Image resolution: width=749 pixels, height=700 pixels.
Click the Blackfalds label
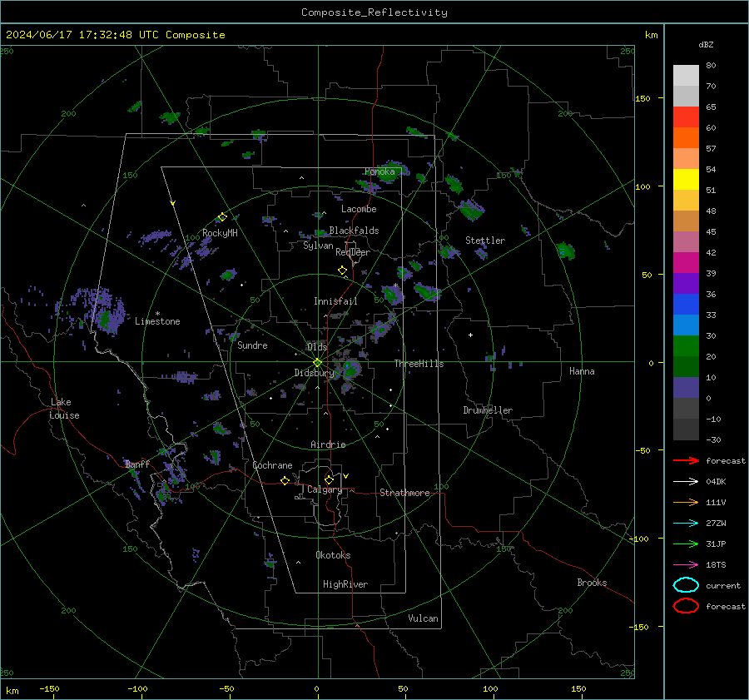[x=354, y=231]
